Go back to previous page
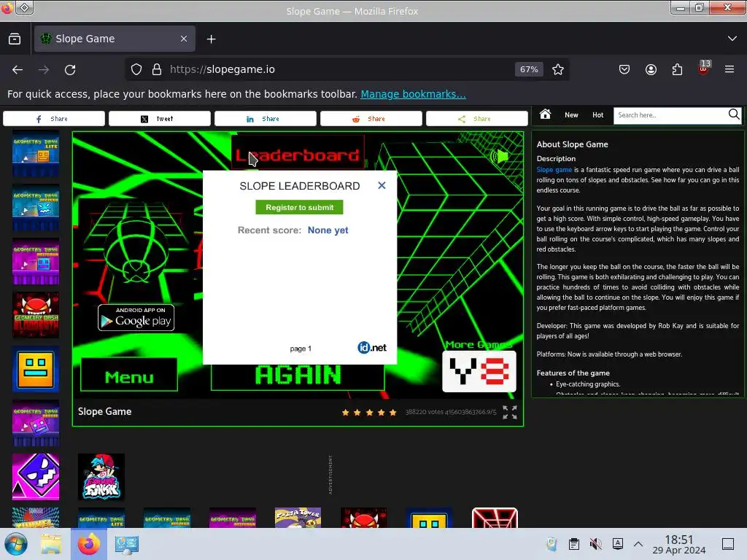The image size is (747, 560). tap(18, 69)
